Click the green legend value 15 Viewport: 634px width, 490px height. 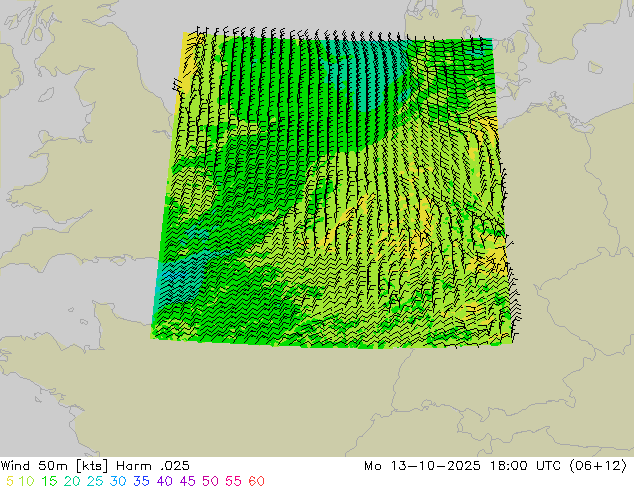click(x=49, y=481)
